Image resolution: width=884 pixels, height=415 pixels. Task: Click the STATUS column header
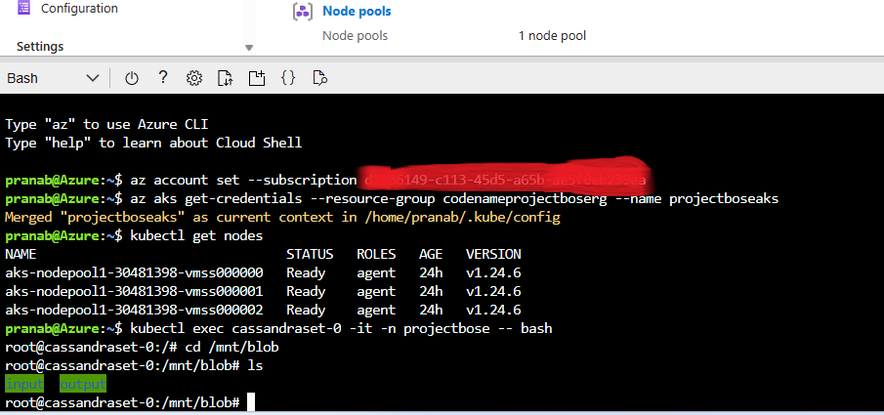(310, 254)
